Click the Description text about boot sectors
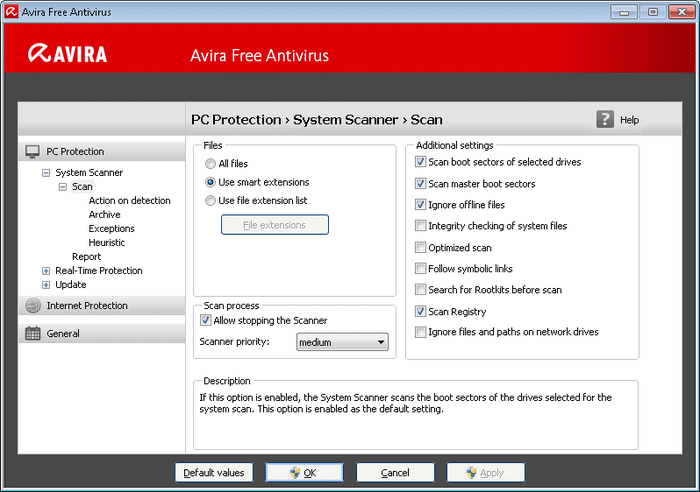The image size is (700, 492). (405, 403)
